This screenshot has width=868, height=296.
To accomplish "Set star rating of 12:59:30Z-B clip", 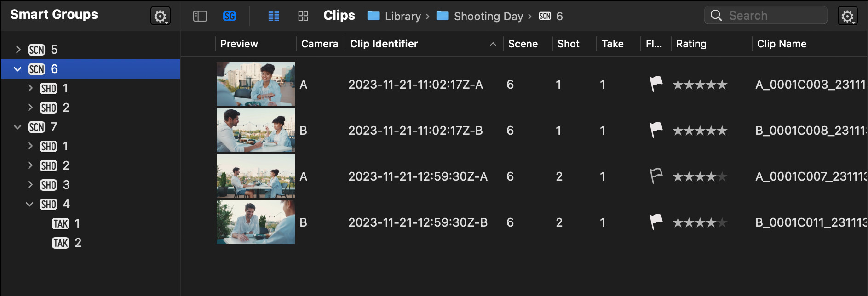I will click(700, 222).
